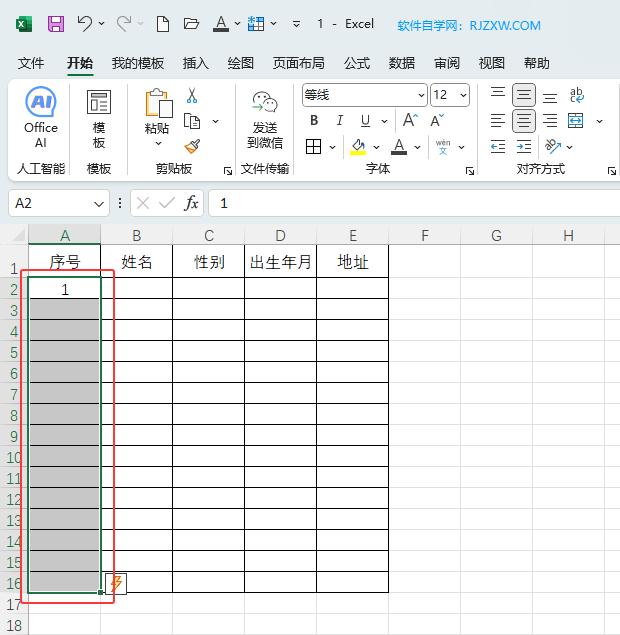Image resolution: width=620 pixels, height=635 pixels.
Task: Click the Save icon in quick access toolbar
Action: coord(56,24)
